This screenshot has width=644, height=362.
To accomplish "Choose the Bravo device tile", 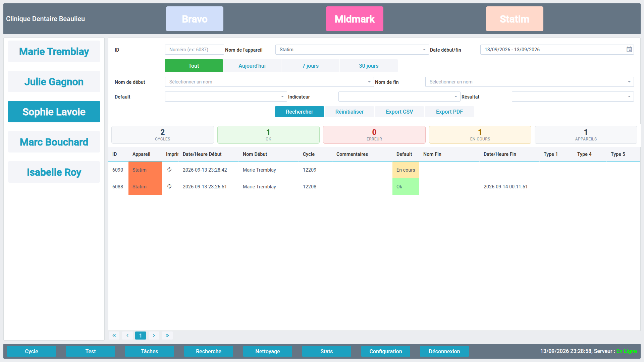I will [x=195, y=19].
